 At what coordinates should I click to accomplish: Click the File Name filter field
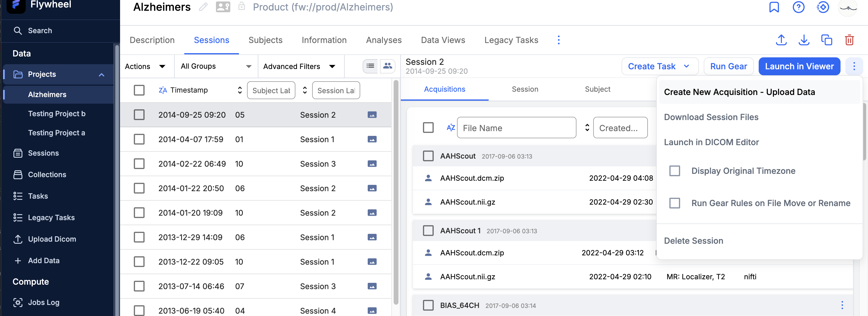(516, 128)
